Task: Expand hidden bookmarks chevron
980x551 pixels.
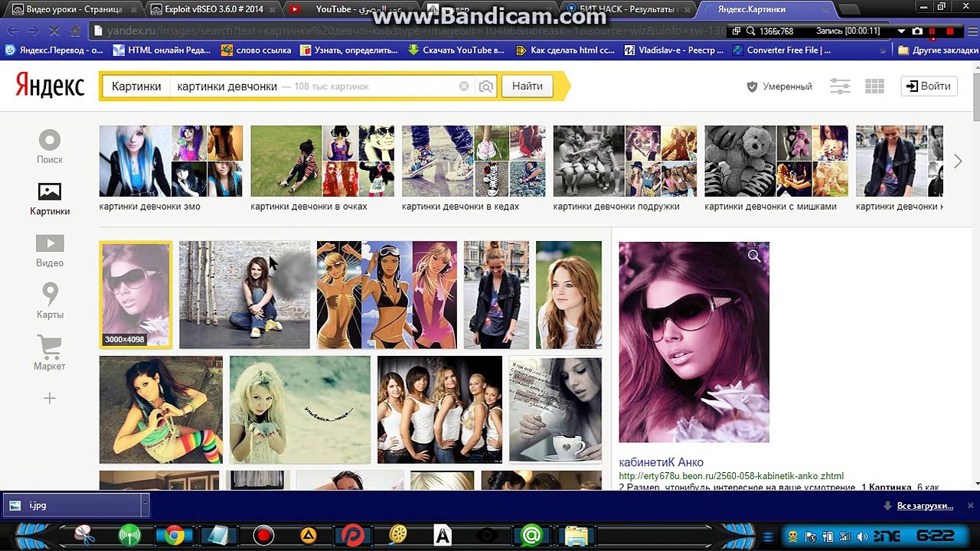Action: (884, 50)
